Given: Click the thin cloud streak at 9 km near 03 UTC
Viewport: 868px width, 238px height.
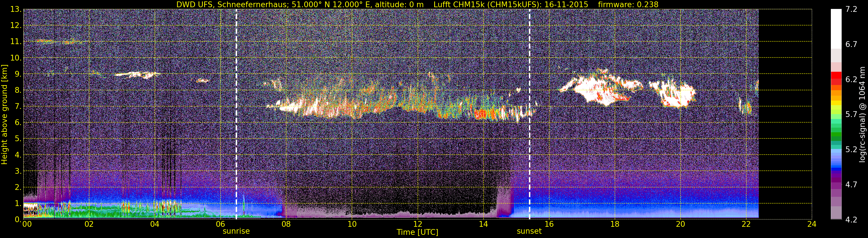Looking at the screenshot, I should point(137,75).
